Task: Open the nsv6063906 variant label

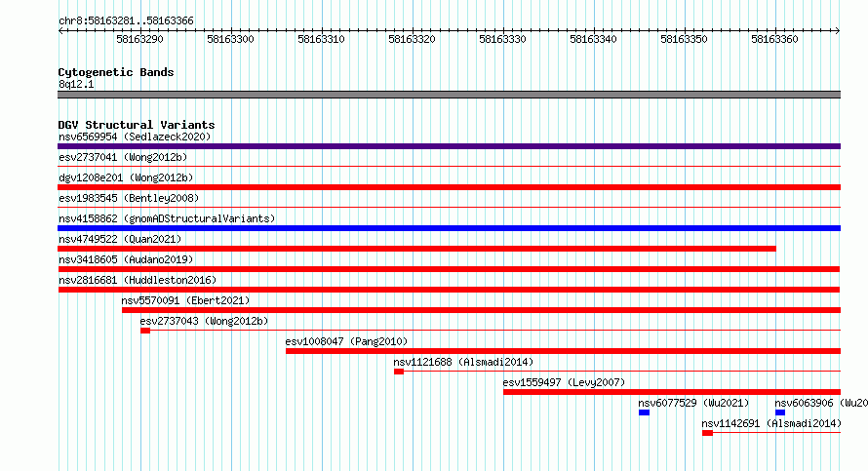Action: pyautogui.click(x=821, y=403)
